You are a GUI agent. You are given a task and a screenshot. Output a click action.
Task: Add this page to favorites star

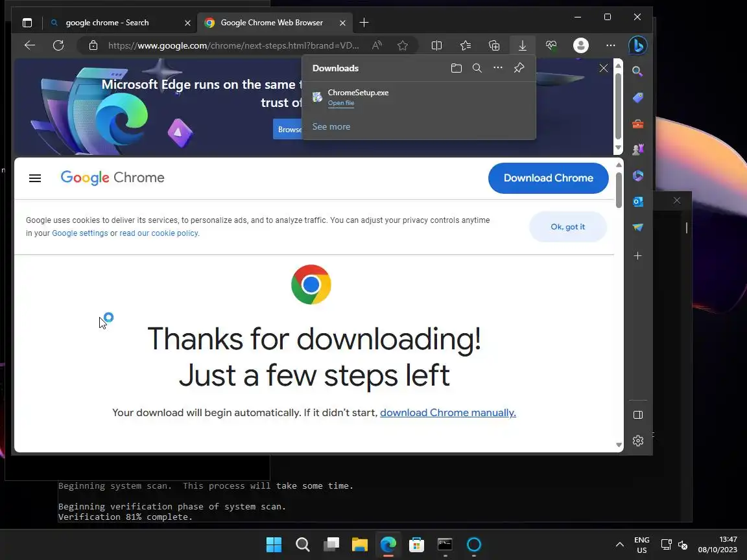point(403,45)
